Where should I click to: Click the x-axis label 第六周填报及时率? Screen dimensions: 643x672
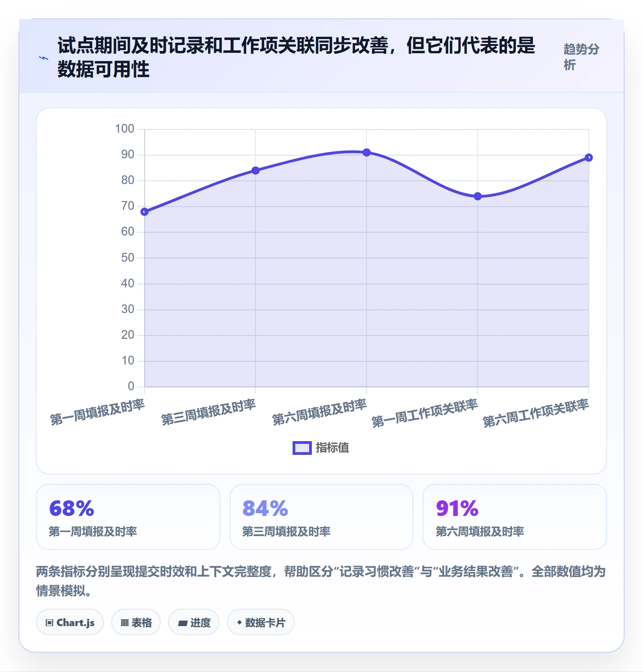click(x=320, y=412)
